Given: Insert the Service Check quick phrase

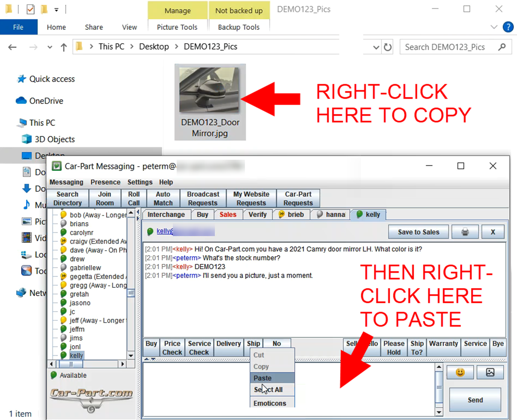Looking at the screenshot, I should [199, 347].
